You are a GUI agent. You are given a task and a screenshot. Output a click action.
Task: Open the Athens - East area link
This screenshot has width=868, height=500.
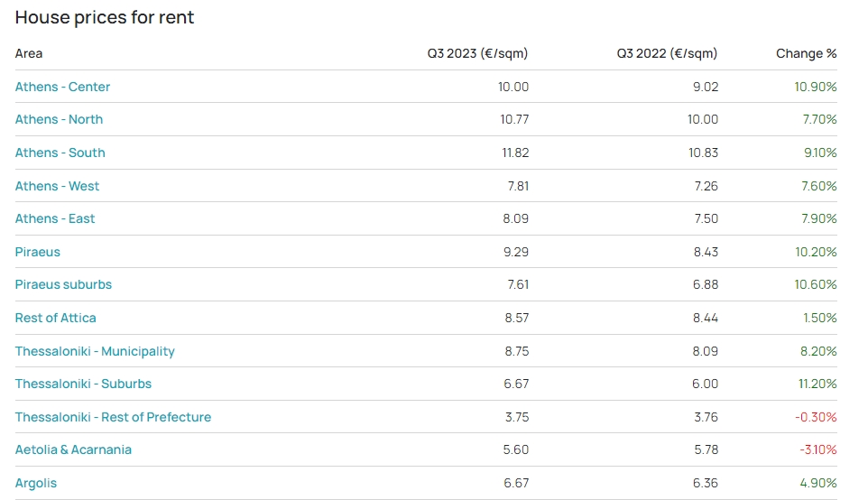point(55,218)
